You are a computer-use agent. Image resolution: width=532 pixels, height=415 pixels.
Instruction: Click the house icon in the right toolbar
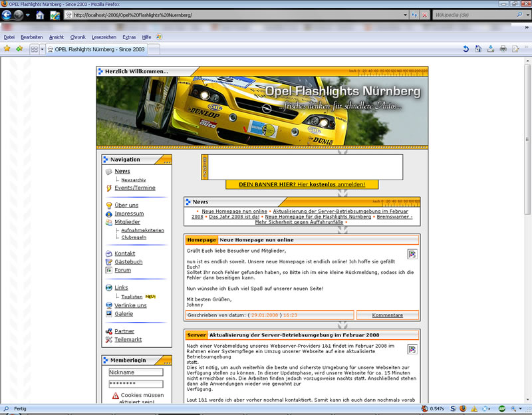pos(478,49)
